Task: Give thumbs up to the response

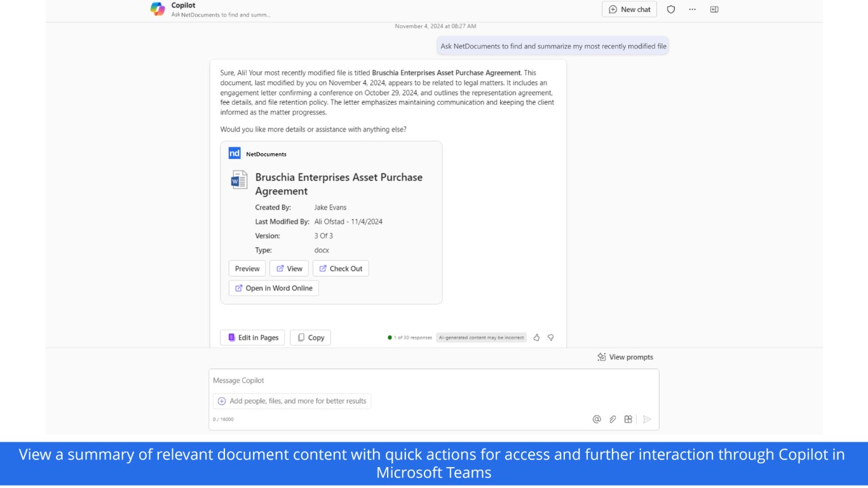Action: [536, 337]
